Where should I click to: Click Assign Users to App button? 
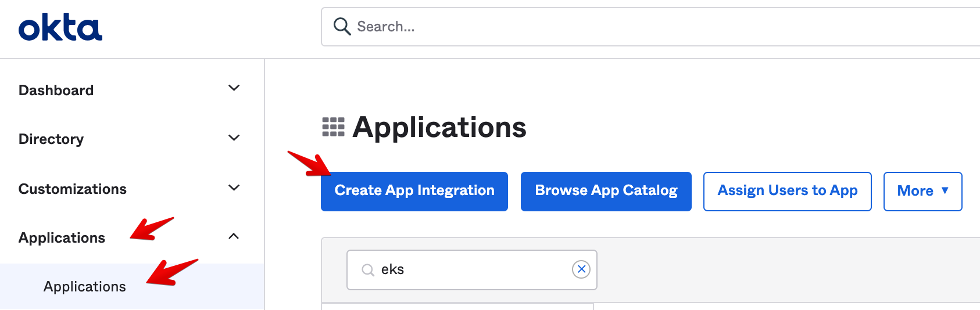787,191
